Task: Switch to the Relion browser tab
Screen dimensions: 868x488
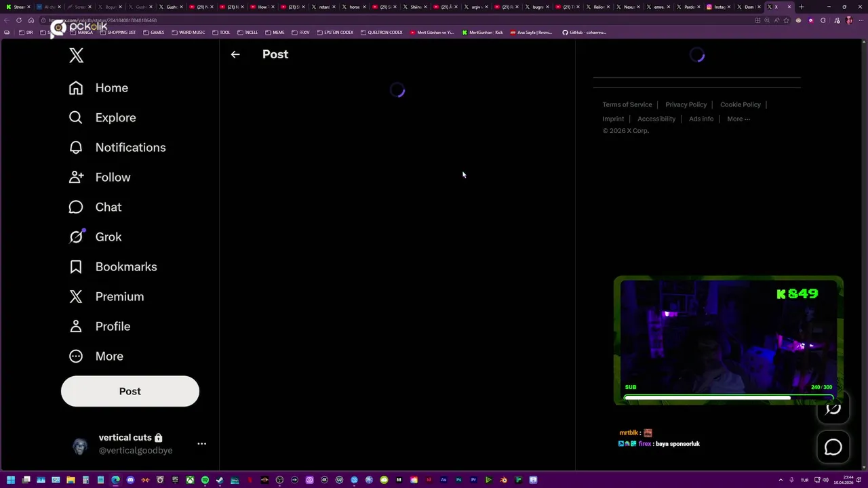Action: 597,7
